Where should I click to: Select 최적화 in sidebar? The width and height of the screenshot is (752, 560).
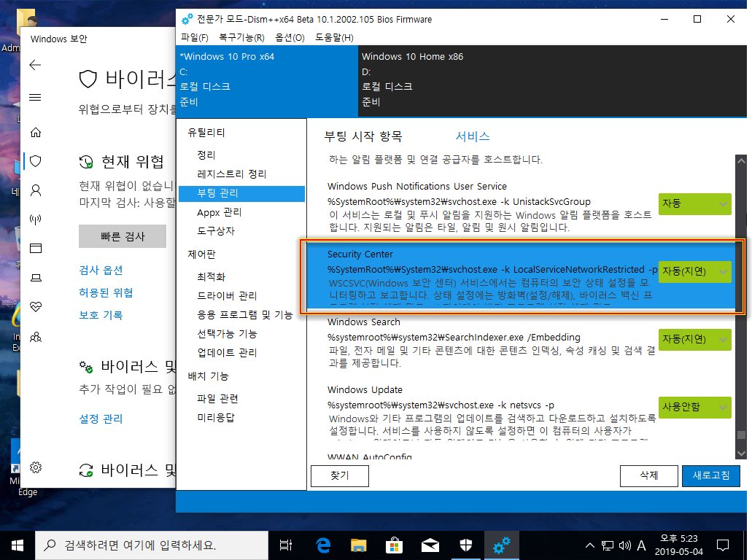pos(211,276)
